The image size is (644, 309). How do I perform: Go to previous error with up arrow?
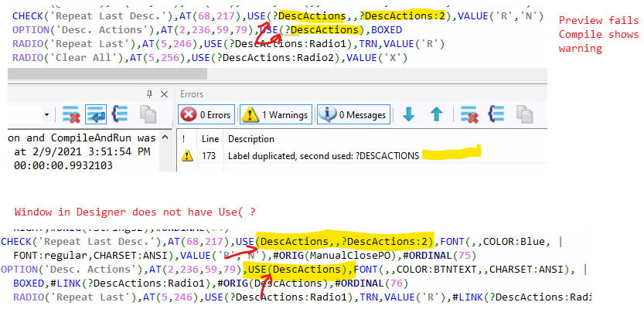click(435, 115)
